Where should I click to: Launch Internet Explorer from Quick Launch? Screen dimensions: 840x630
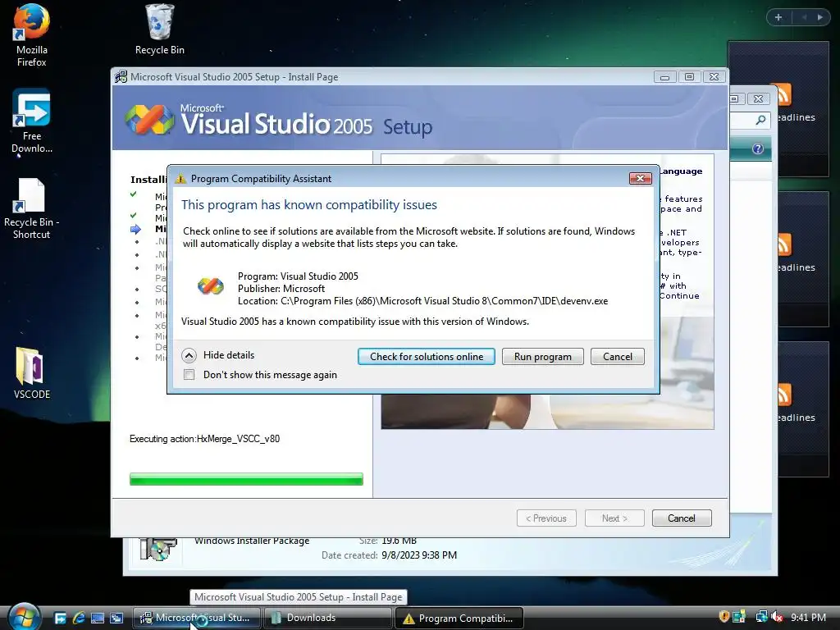(79, 618)
